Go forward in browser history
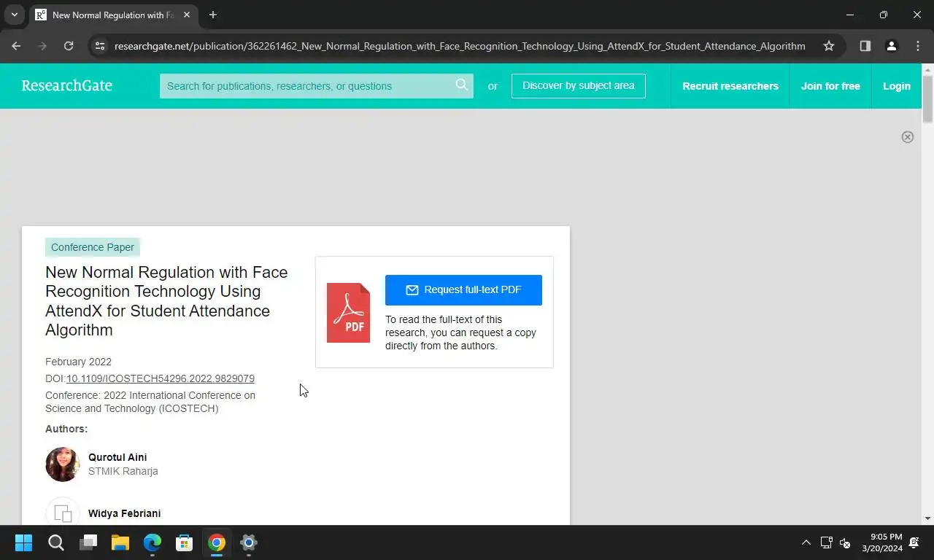 (x=42, y=46)
